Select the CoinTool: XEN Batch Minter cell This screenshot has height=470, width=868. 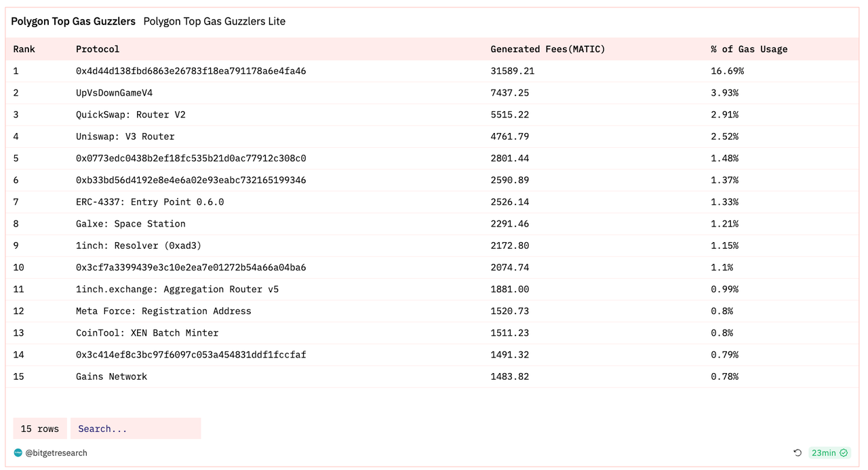point(147,333)
